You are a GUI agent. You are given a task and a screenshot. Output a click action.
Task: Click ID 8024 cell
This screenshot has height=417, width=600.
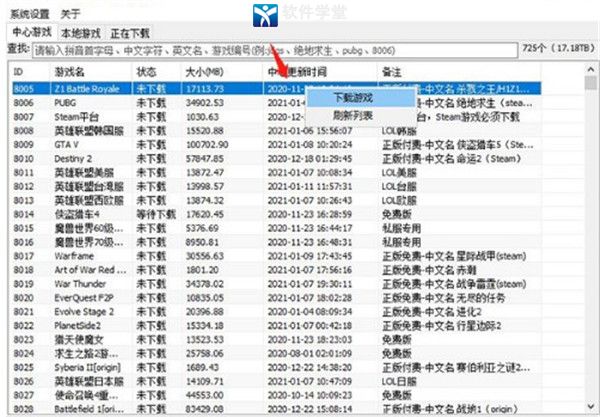[x=24, y=353]
